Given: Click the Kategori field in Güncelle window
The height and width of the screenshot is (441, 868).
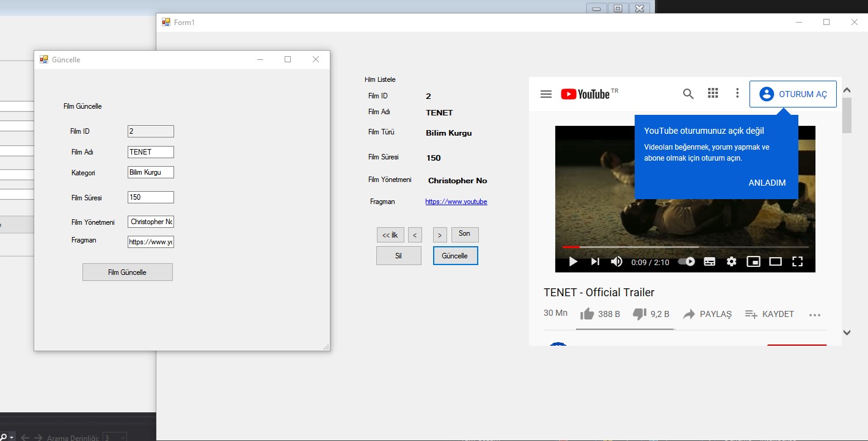Looking at the screenshot, I should 151,172.
